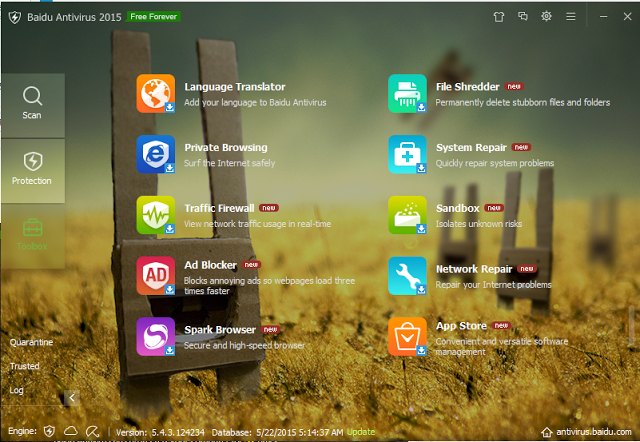Click 'Add your language to Baidu Antivirus' text

click(255, 102)
